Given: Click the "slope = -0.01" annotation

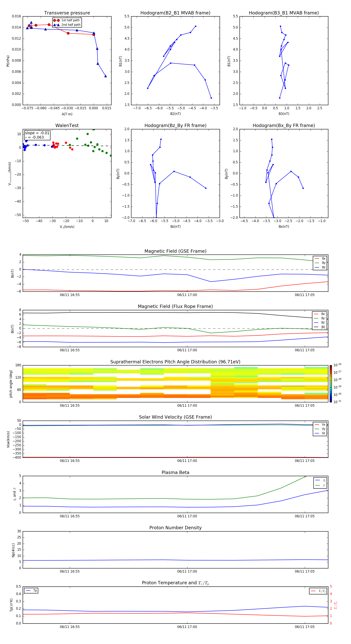Looking at the screenshot, I should [x=37, y=133].
